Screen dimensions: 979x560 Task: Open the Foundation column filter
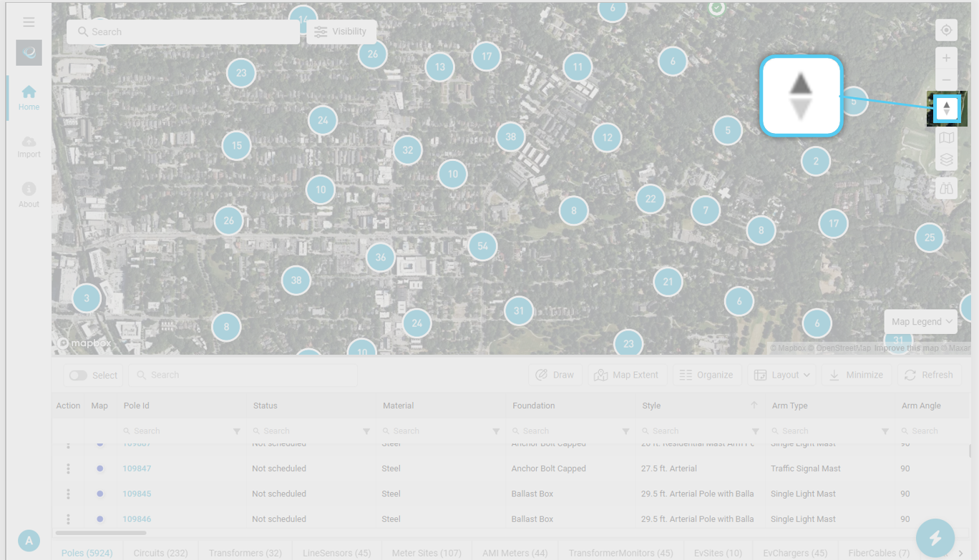625,431
